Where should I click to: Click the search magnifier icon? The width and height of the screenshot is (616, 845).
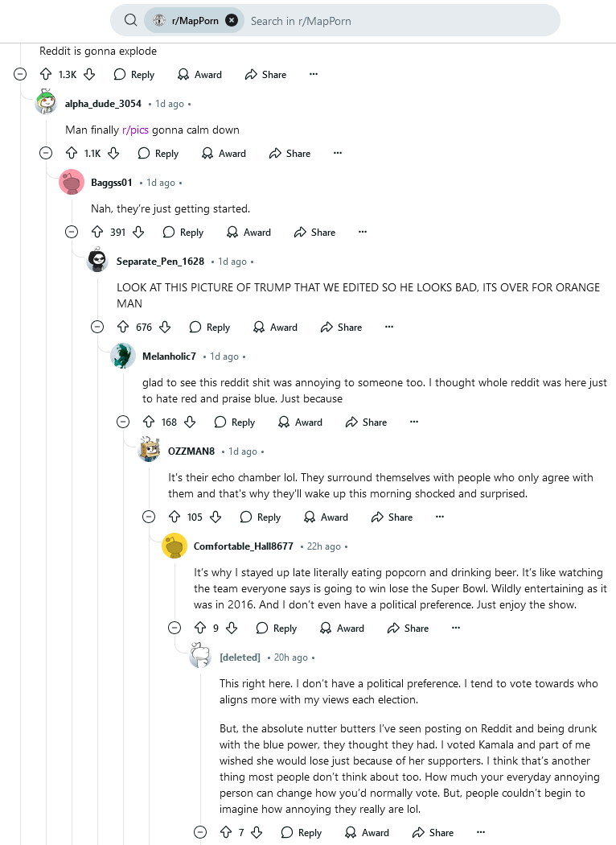pyautogui.click(x=130, y=20)
